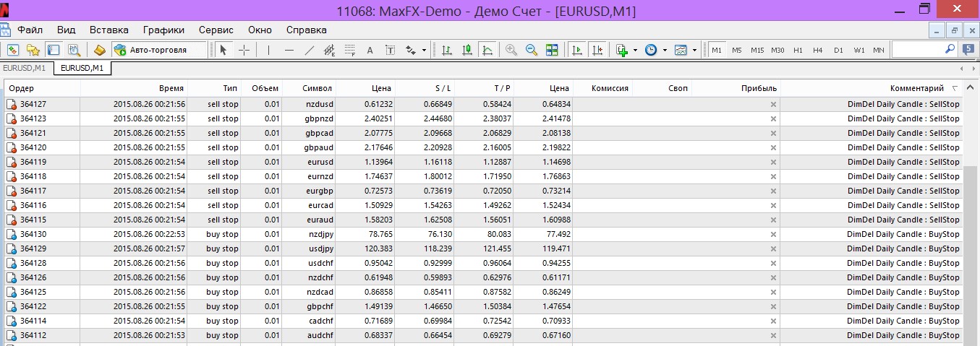Open the MetaEditor yellow book icon
Viewport: 980px width, 346px height.
(100, 50)
